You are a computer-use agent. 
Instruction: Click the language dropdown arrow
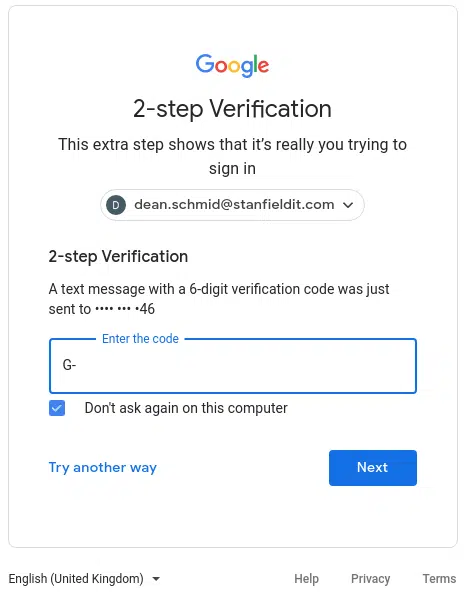pos(156,579)
